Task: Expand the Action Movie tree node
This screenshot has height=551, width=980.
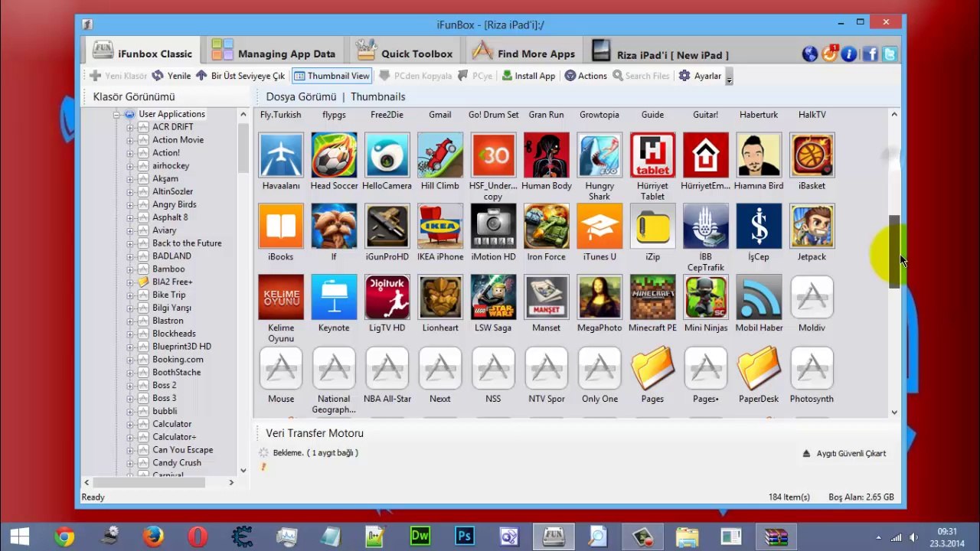Action: coord(129,140)
